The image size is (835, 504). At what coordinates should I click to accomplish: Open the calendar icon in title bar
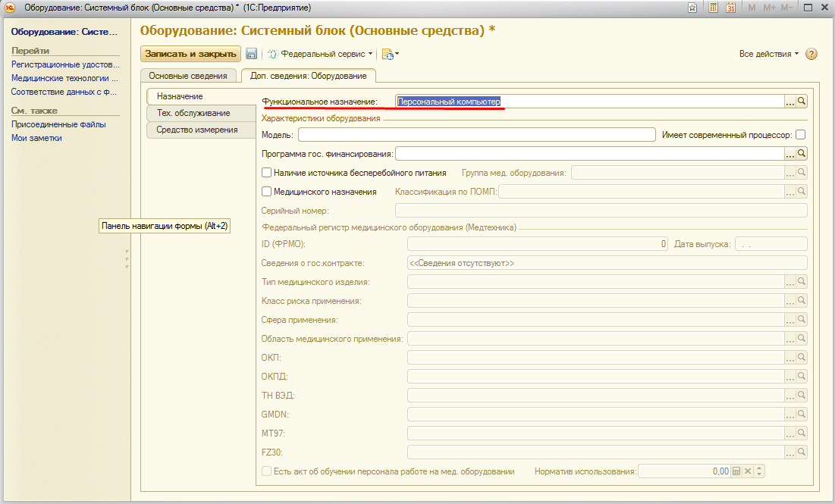click(x=731, y=8)
